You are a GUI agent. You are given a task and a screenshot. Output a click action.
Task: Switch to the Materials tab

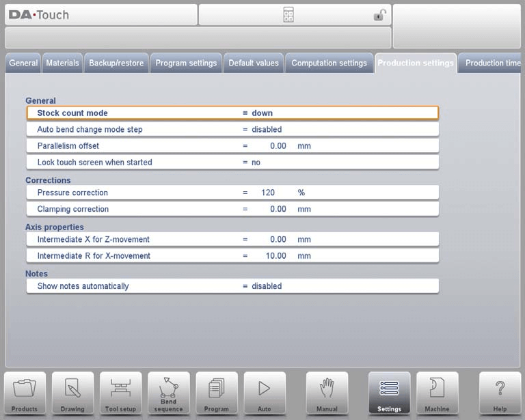pos(63,63)
